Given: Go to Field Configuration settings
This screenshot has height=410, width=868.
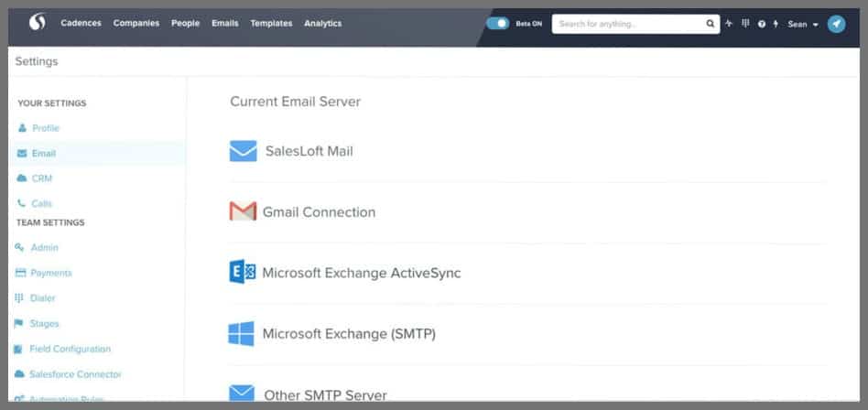Looking at the screenshot, I should tap(70, 349).
